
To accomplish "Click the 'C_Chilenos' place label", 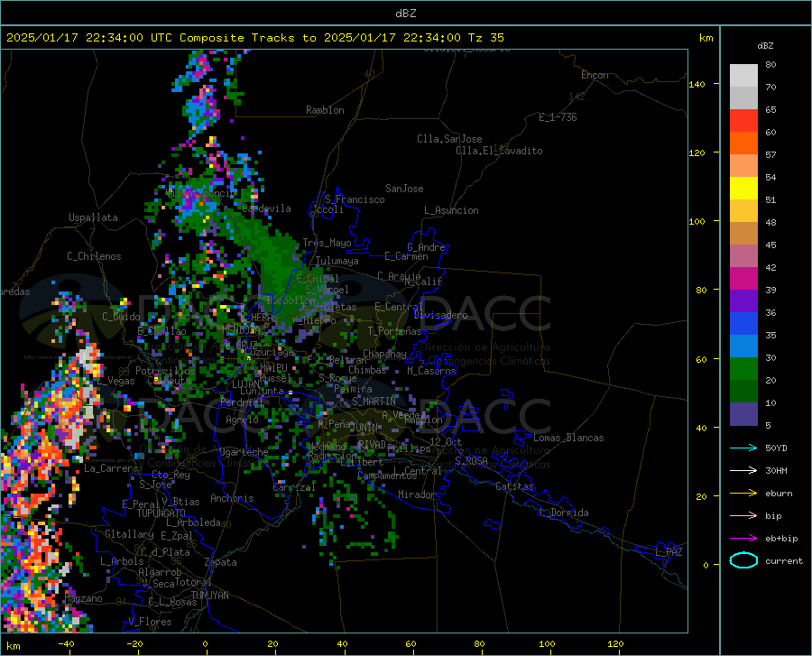I will click(94, 256).
